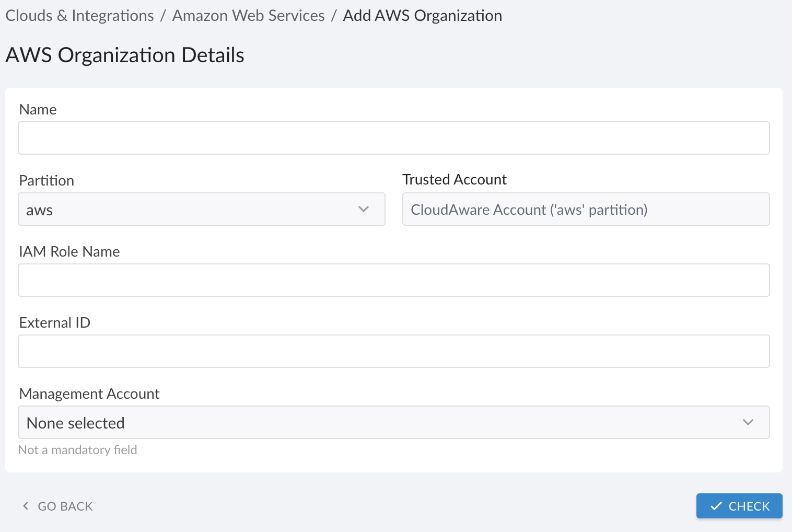Click the back chevron beside GO BACK

tap(25, 506)
